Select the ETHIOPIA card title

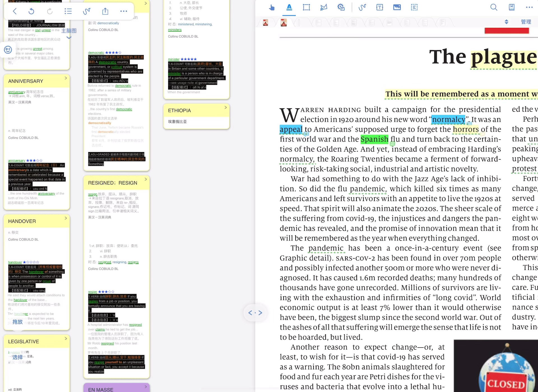coord(179,111)
